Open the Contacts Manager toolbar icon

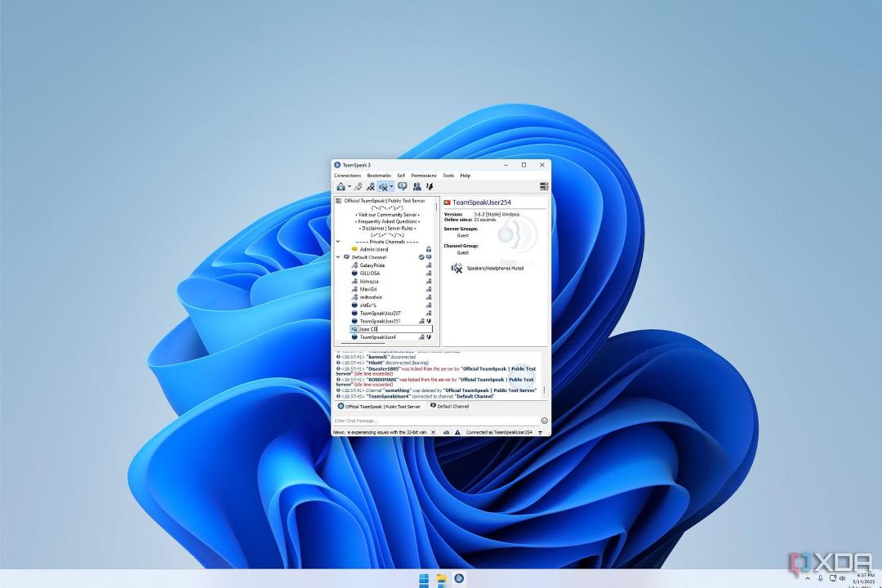(416, 186)
